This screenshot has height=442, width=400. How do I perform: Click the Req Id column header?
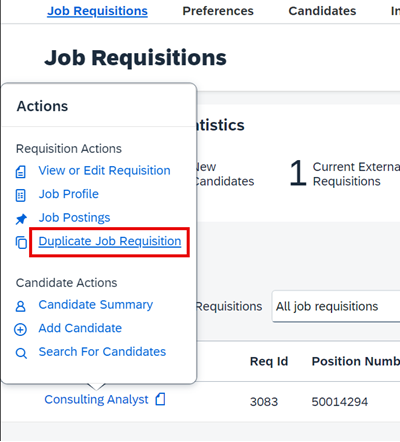point(269,361)
